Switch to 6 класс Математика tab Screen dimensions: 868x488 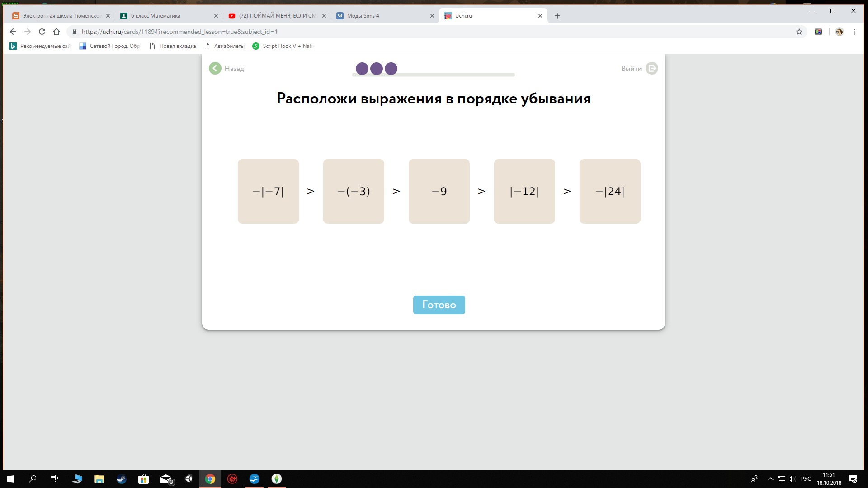click(x=156, y=16)
